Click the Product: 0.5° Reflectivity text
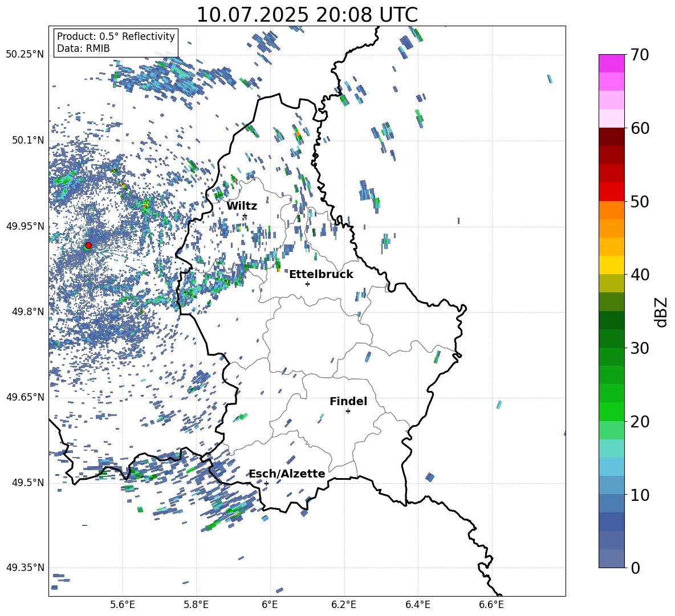This screenshot has width=675, height=616. pyautogui.click(x=116, y=36)
